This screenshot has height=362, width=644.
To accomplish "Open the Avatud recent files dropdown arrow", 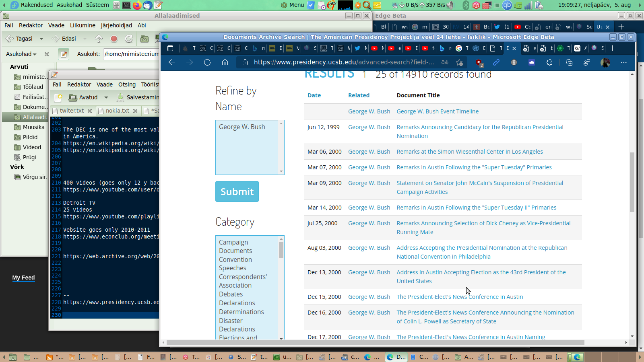I will (106, 97).
